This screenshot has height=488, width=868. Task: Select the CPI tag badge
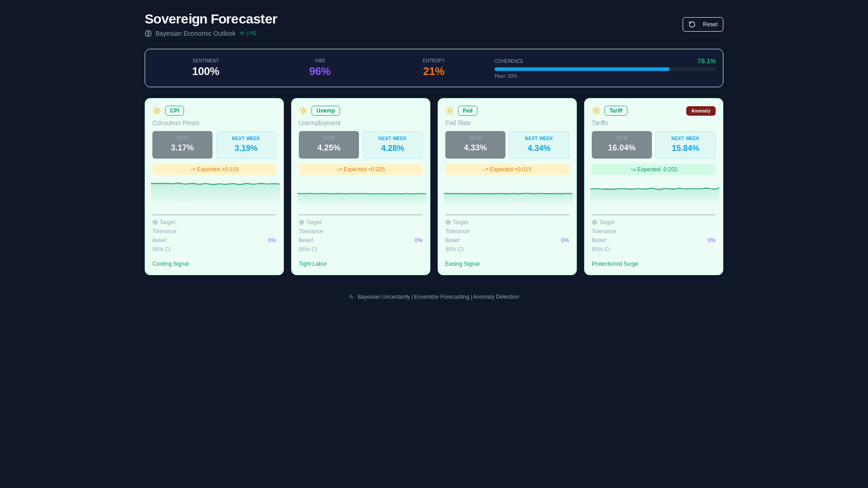point(175,111)
